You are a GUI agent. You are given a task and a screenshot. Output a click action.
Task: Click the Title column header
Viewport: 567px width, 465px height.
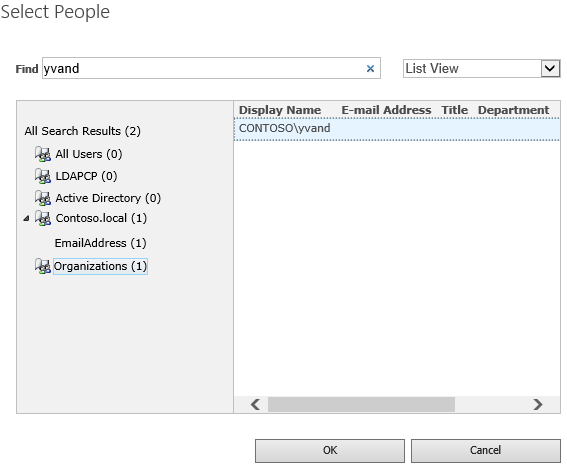click(x=455, y=110)
